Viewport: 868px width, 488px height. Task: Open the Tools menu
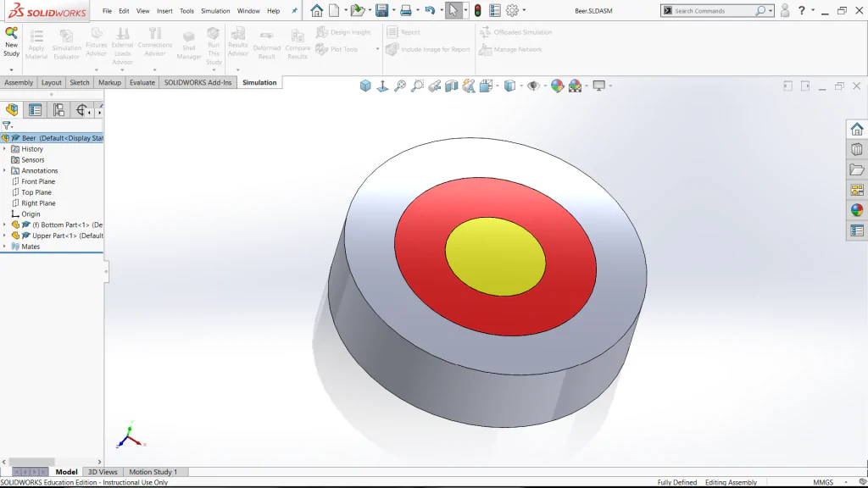pyautogui.click(x=186, y=11)
